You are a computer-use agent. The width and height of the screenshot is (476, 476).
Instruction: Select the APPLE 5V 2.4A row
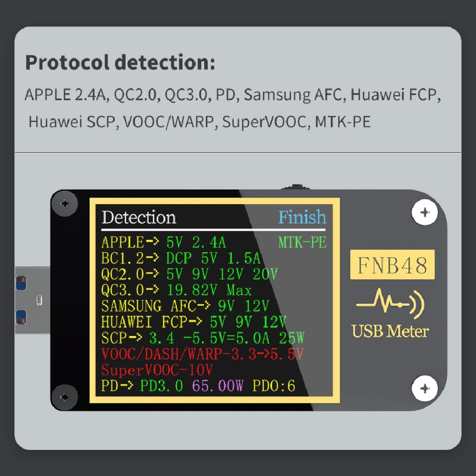coord(164,242)
